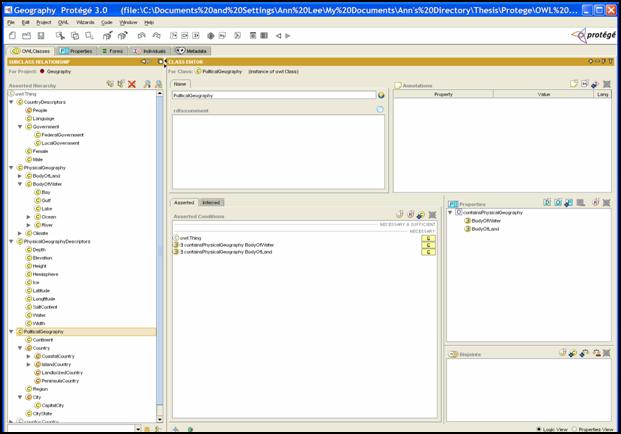This screenshot has width=621, height=434.
Task: Collapse containsPhysicalGeography in Properties panel
Action: click(x=450, y=213)
